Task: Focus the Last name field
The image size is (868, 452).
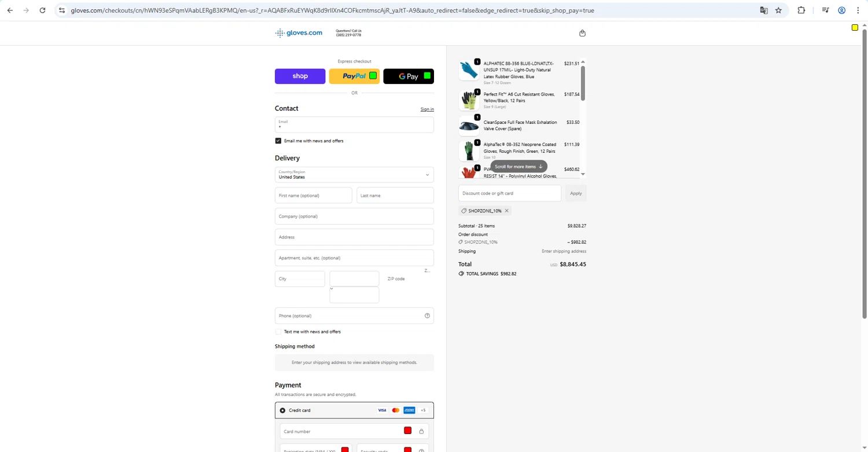Action: pos(395,196)
